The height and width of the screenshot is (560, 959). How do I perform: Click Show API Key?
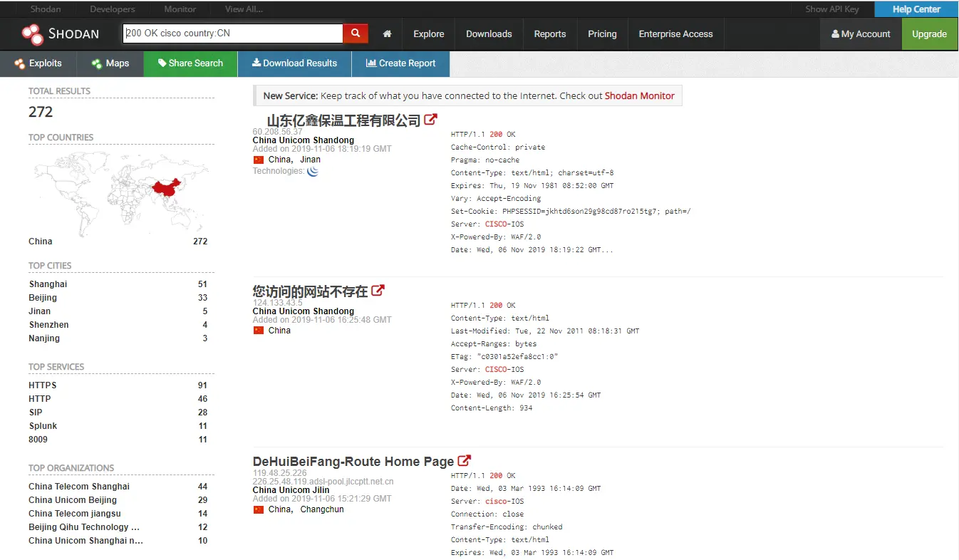[832, 9]
